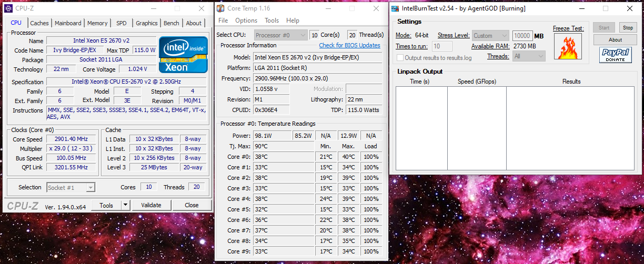Toggle Output results to results.log checkbox

click(400, 58)
